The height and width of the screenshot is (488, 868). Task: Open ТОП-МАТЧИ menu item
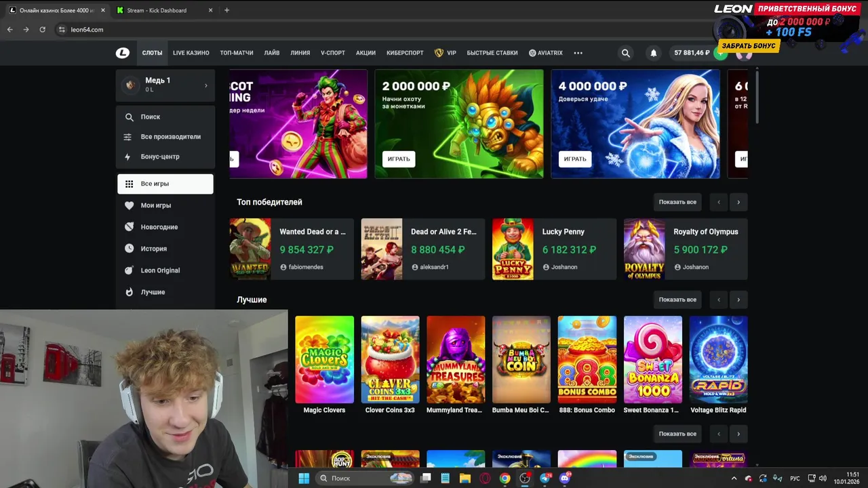tap(237, 53)
